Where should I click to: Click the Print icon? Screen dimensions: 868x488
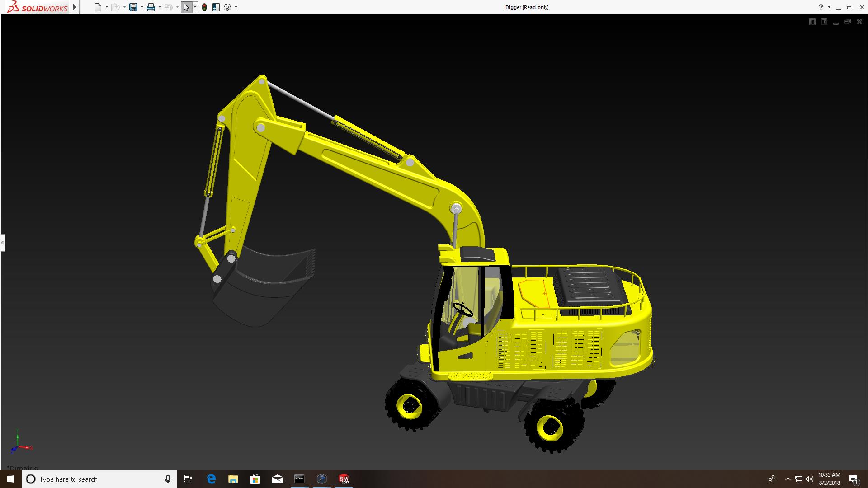pos(151,7)
